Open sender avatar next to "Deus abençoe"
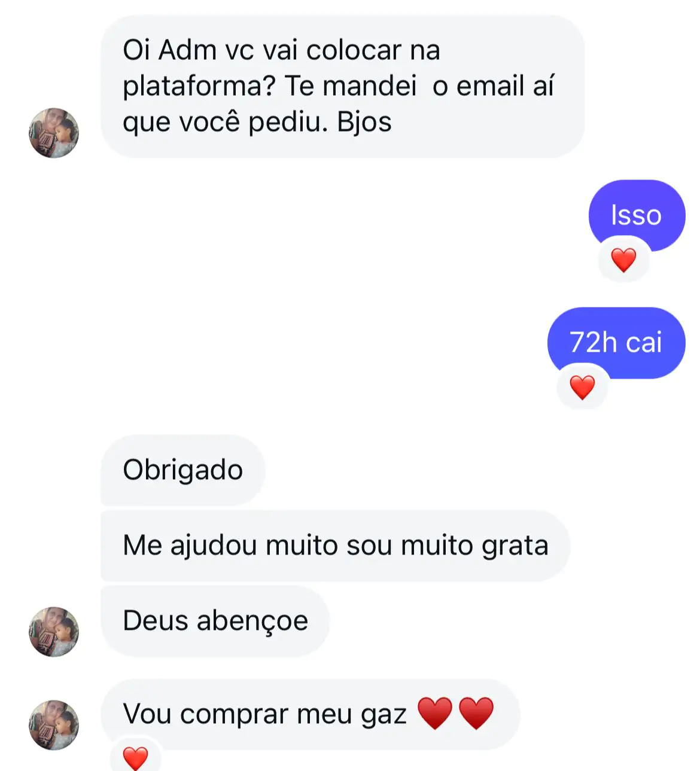700x771 pixels. coord(54,632)
